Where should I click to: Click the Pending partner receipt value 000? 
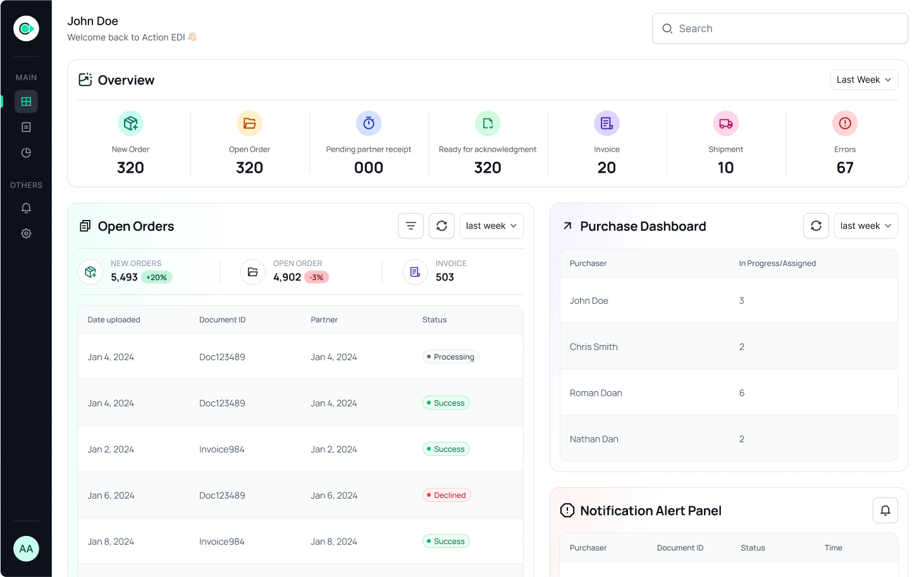pos(369,167)
